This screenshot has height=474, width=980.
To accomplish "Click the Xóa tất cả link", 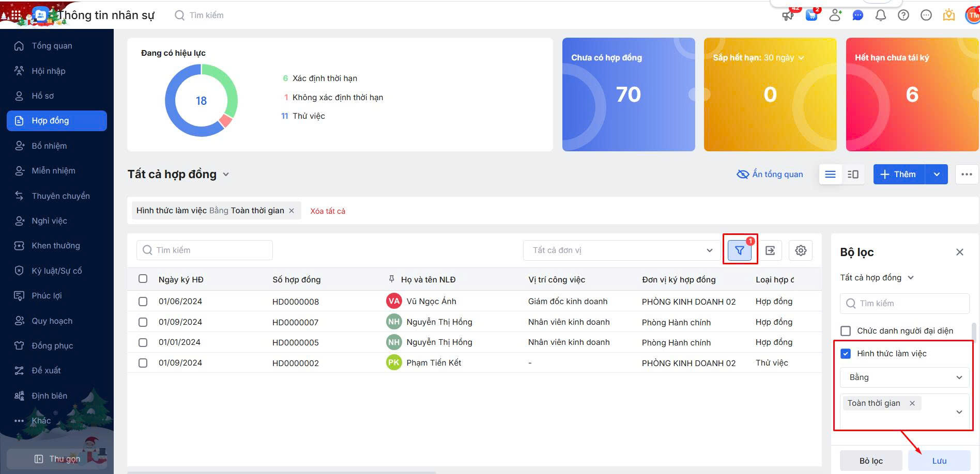I will point(328,211).
